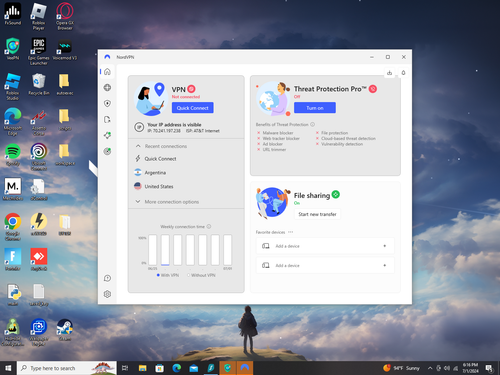Click the Vulnerability detection benefit text
This screenshot has width=500, height=375.
(x=342, y=144)
